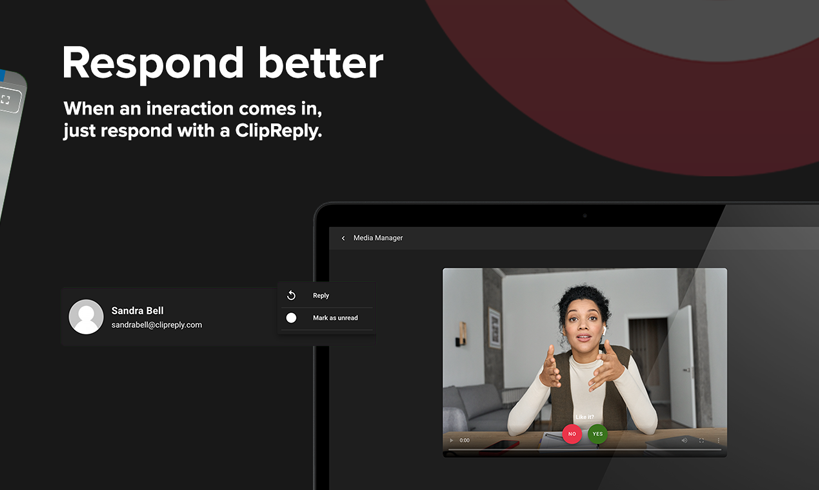This screenshot has height=490, width=819.
Task: Click the "Like it?" overlay text
Action: click(584, 417)
